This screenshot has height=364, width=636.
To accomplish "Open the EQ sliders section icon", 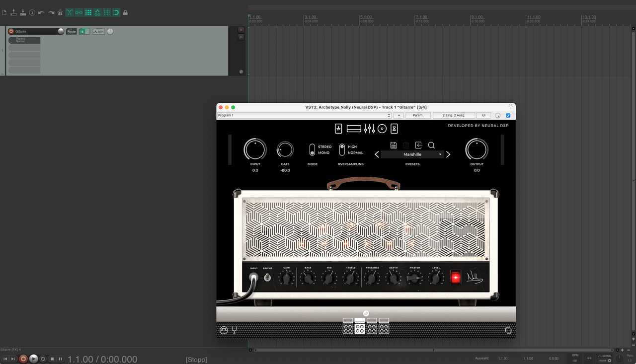I will (369, 129).
